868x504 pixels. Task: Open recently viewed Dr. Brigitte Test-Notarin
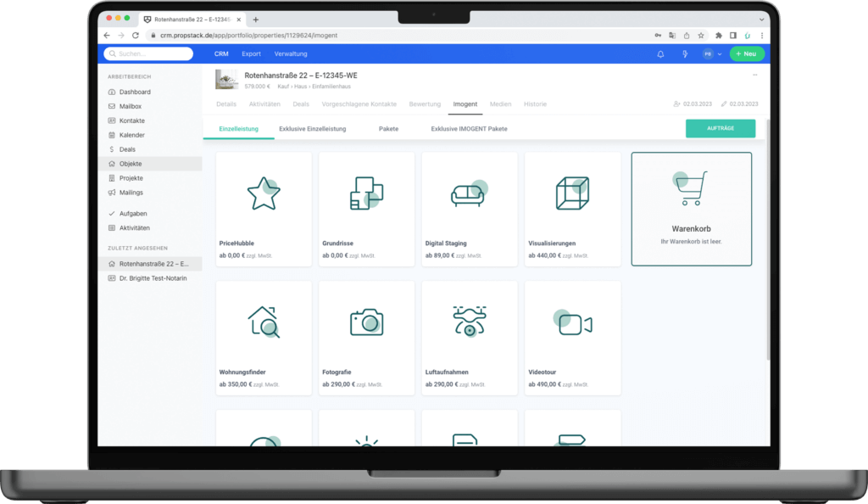150,278
